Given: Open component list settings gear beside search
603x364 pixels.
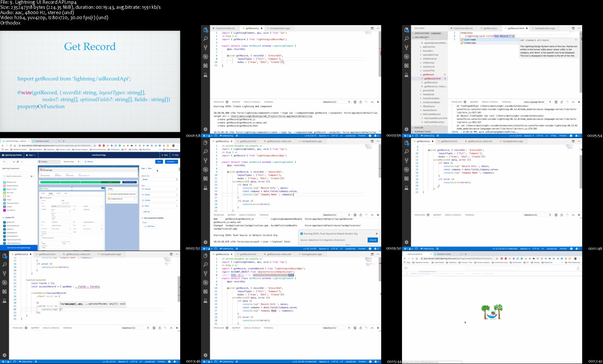Looking at the screenshot, I should 32,176.
